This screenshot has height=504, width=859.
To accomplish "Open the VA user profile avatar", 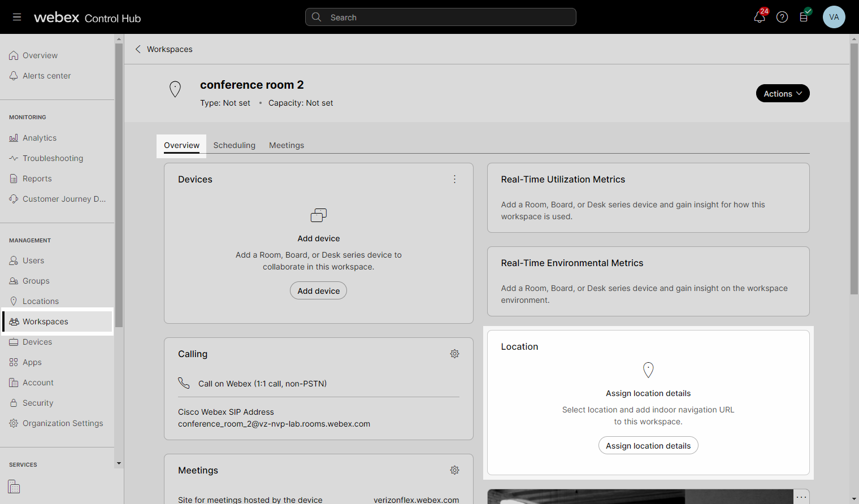I will (x=834, y=17).
